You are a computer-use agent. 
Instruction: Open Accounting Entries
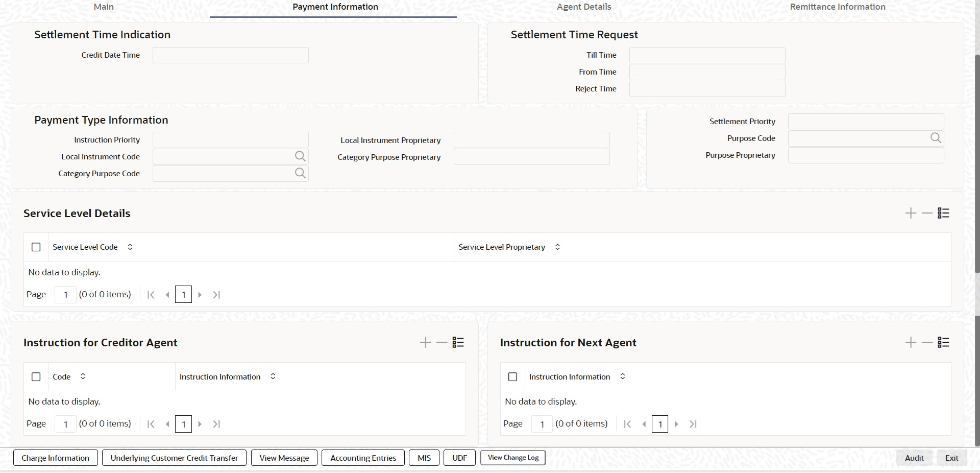click(363, 458)
